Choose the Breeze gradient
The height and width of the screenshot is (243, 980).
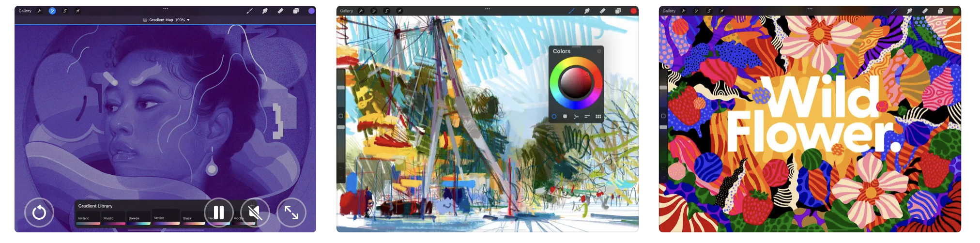(139, 218)
